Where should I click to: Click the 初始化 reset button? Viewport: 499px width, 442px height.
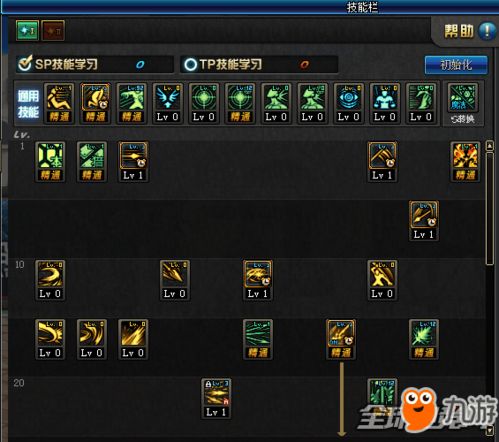[x=456, y=65]
